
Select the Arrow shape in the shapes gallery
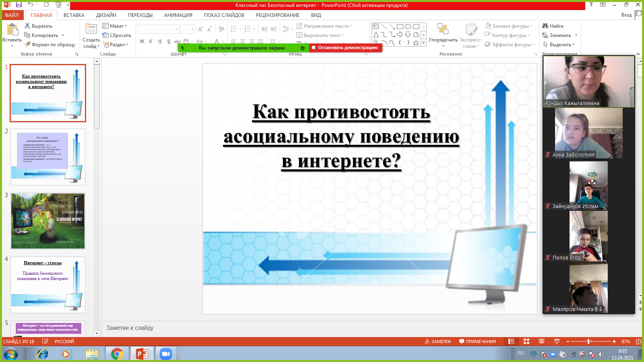[400, 34]
